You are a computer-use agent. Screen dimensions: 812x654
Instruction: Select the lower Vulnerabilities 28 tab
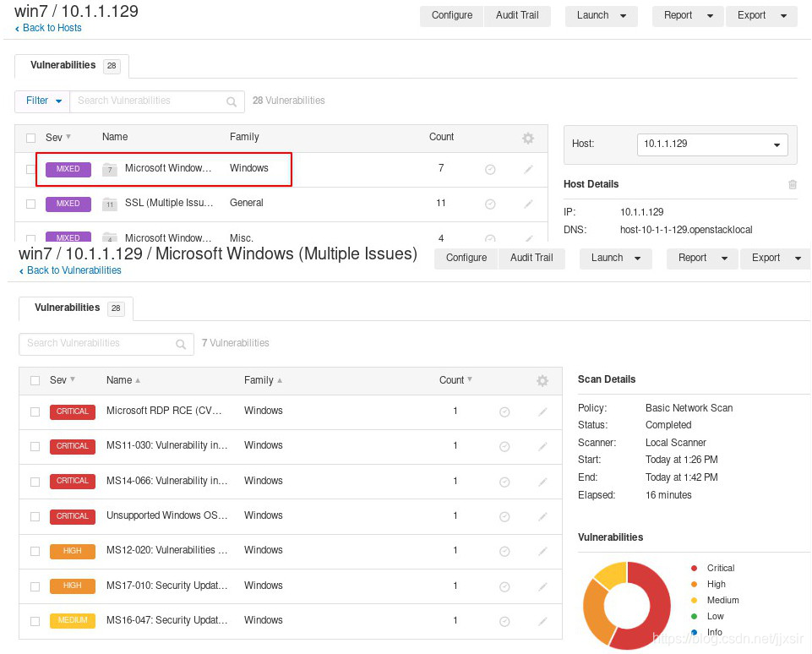[x=76, y=308]
